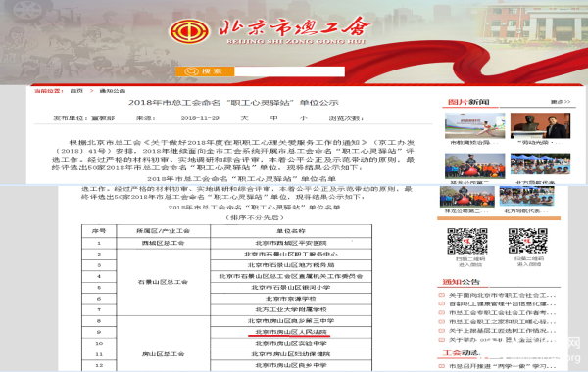Expand more picture news via 更多>>
The image size is (588, 372).
(561, 102)
